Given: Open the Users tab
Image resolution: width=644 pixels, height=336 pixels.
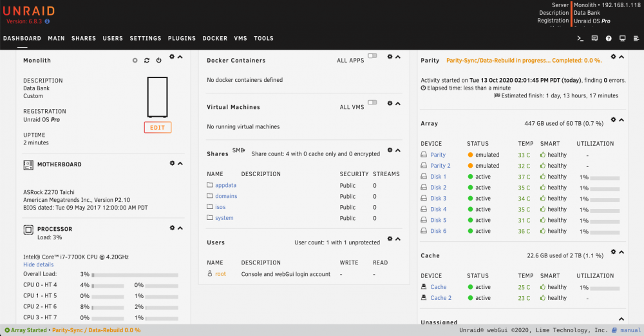Looking at the screenshot, I should pos(113,38).
